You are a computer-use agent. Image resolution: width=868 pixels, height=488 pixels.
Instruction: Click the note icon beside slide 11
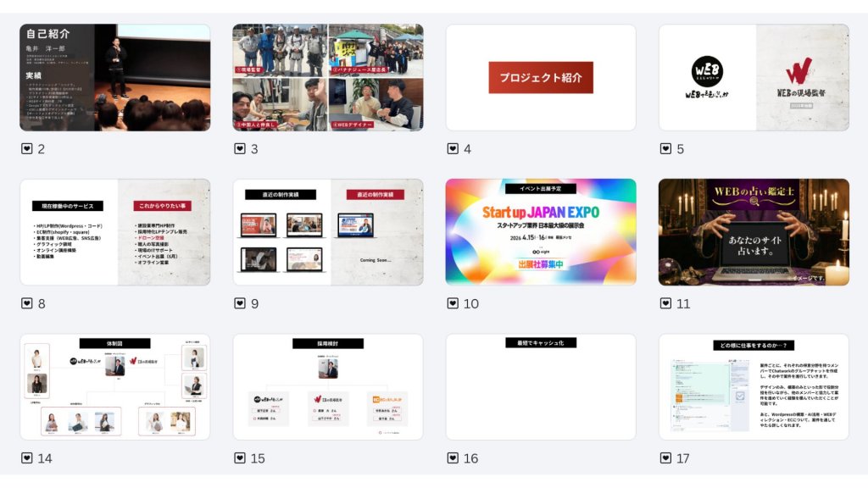(x=666, y=303)
